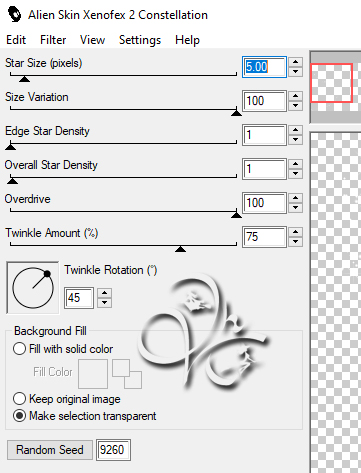Click the swap fill colors icon

(127, 374)
